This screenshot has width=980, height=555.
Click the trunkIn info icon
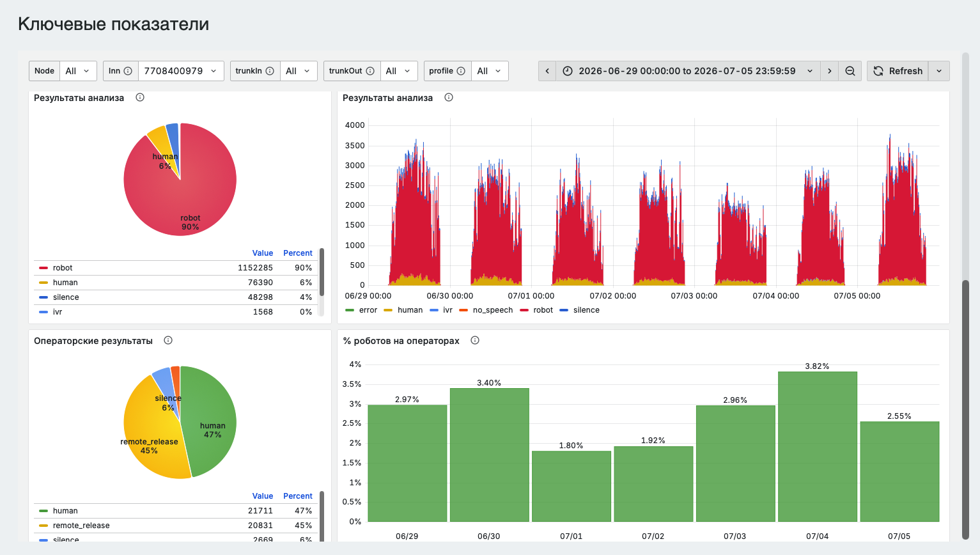(270, 71)
